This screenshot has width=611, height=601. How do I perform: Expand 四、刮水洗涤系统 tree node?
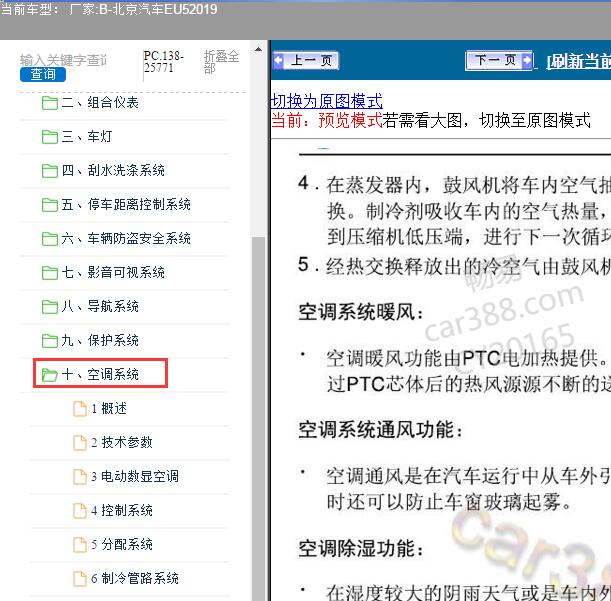(113, 171)
